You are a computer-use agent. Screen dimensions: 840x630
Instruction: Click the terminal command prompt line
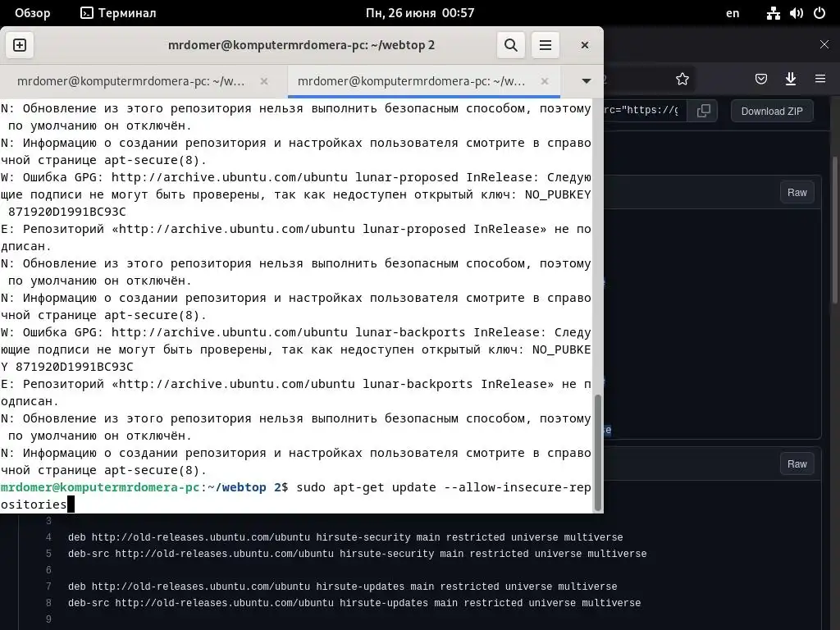pos(295,495)
